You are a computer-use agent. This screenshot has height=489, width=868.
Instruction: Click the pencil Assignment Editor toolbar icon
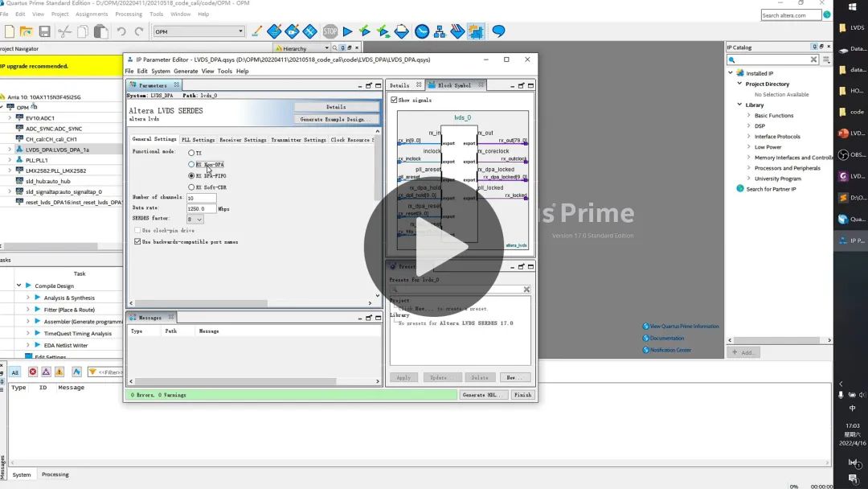click(x=256, y=31)
